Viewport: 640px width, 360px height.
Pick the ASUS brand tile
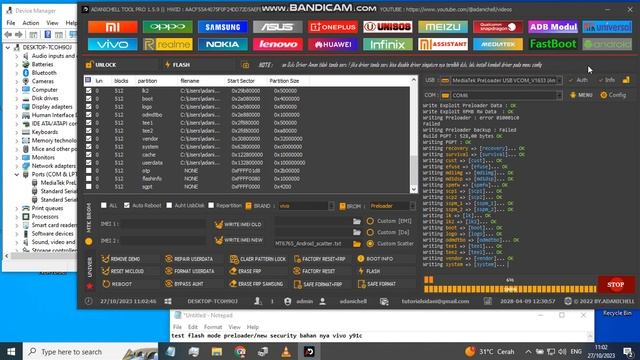coord(278,27)
